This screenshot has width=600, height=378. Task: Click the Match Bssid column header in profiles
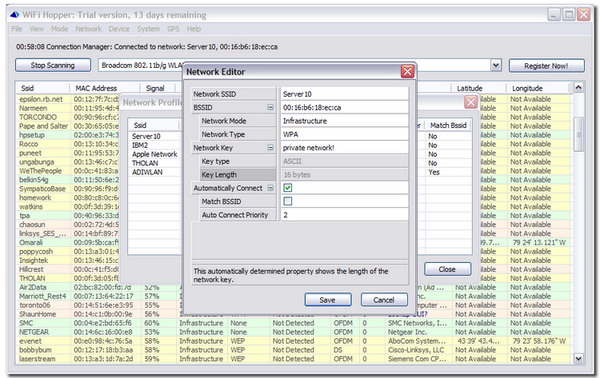[x=448, y=125]
